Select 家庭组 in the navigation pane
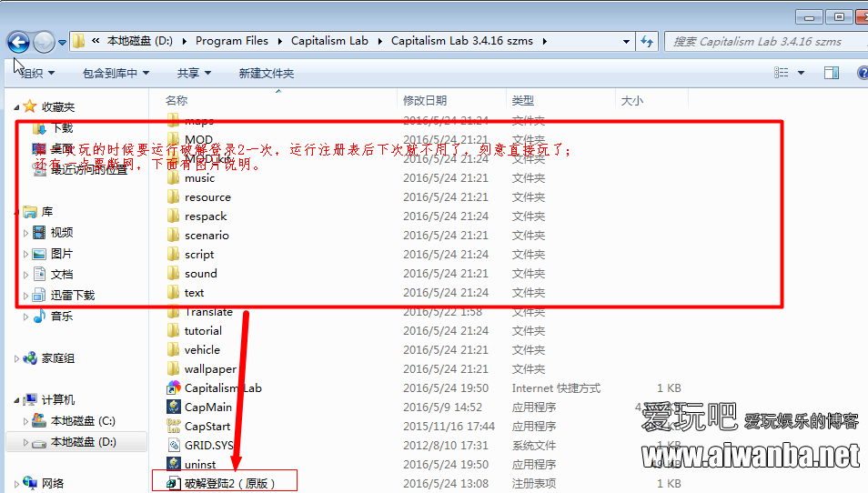The image size is (868, 493). click(x=57, y=358)
